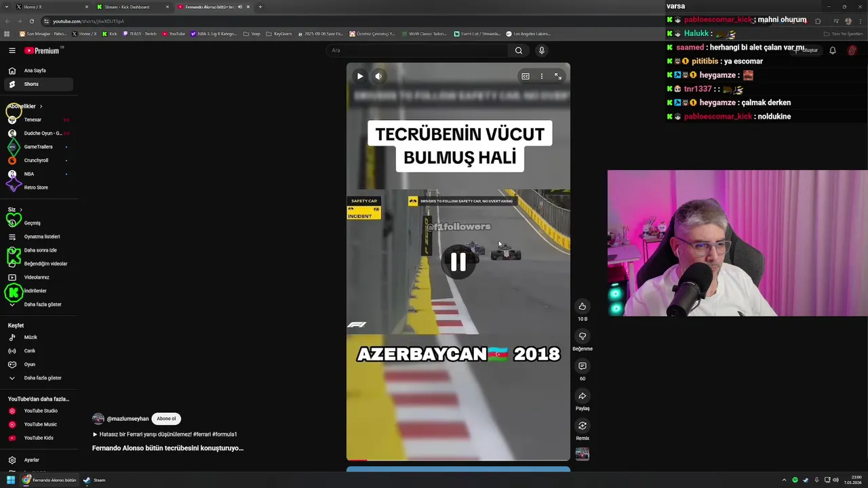Mute the Fernando Alonso tab audio icon

coord(239,7)
